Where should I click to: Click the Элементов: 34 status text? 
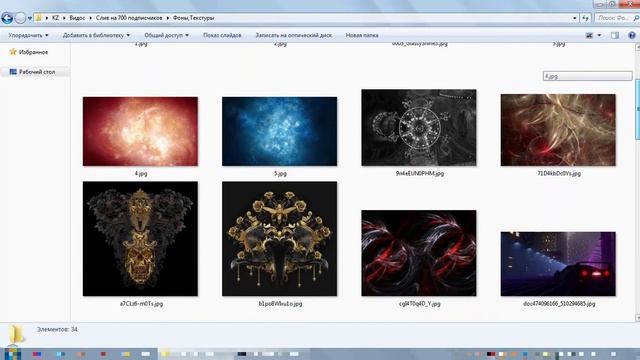57,329
